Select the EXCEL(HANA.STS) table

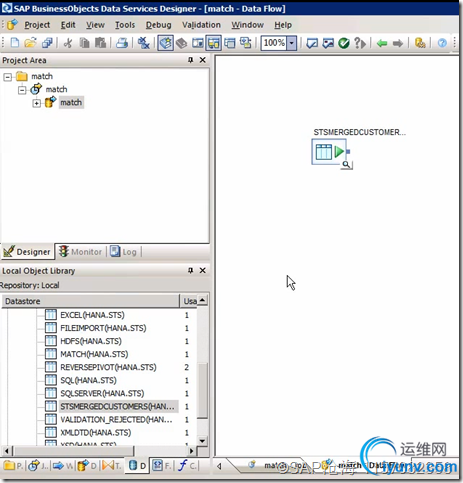[x=92, y=315]
